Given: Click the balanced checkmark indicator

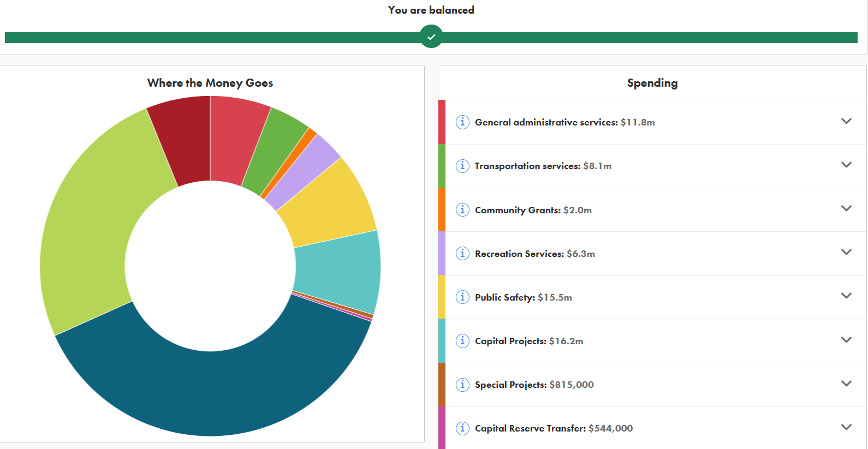Looking at the screenshot, I should click(431, 37).
